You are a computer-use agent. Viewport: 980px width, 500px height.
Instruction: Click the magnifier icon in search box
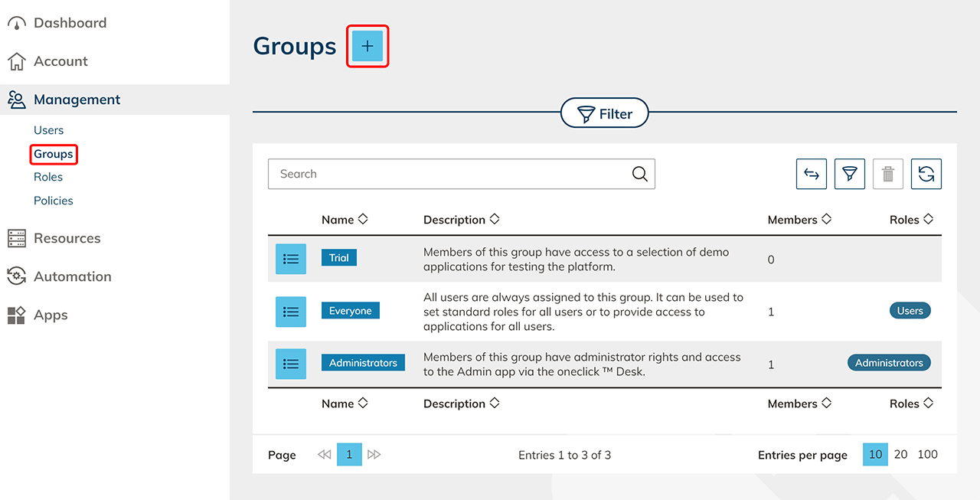click(639, 174)
